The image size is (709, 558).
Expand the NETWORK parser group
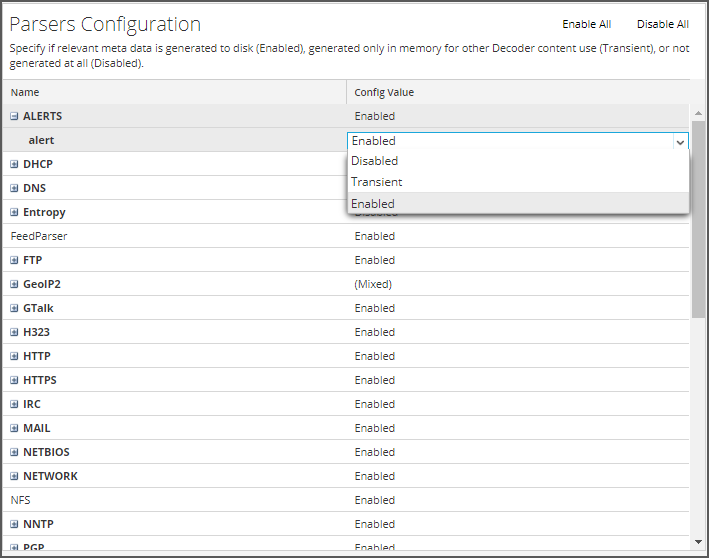coord(15,476)
